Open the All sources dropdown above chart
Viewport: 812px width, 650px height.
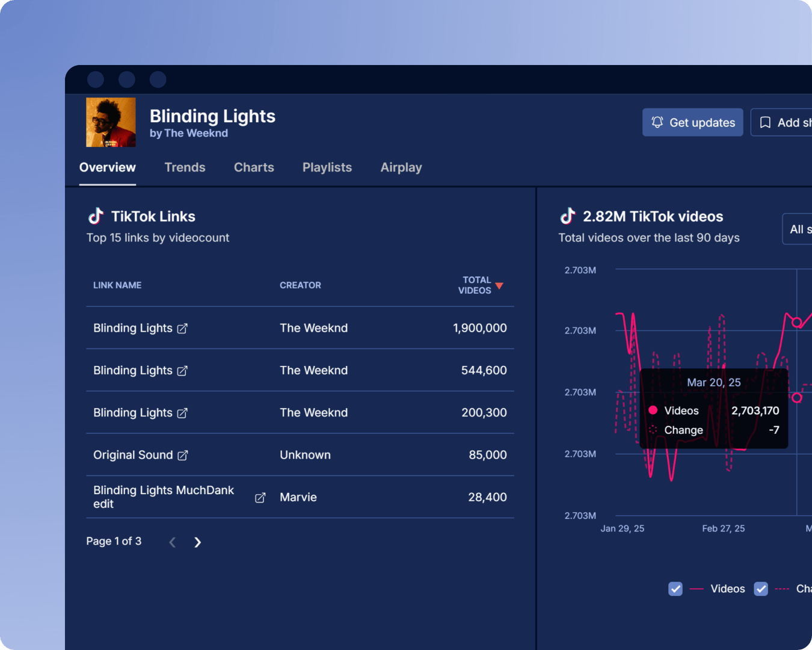[x=798, y=229]
